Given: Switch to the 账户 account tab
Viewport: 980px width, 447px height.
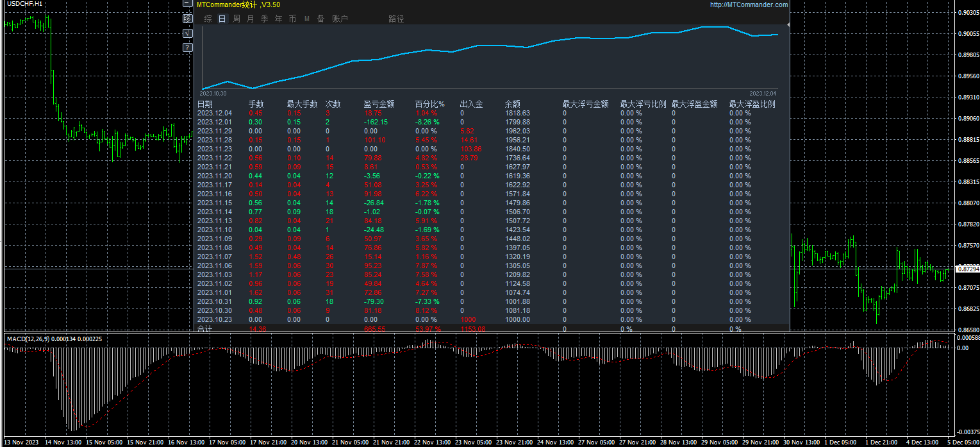Looking at the screenshot, I should (340, 19).
